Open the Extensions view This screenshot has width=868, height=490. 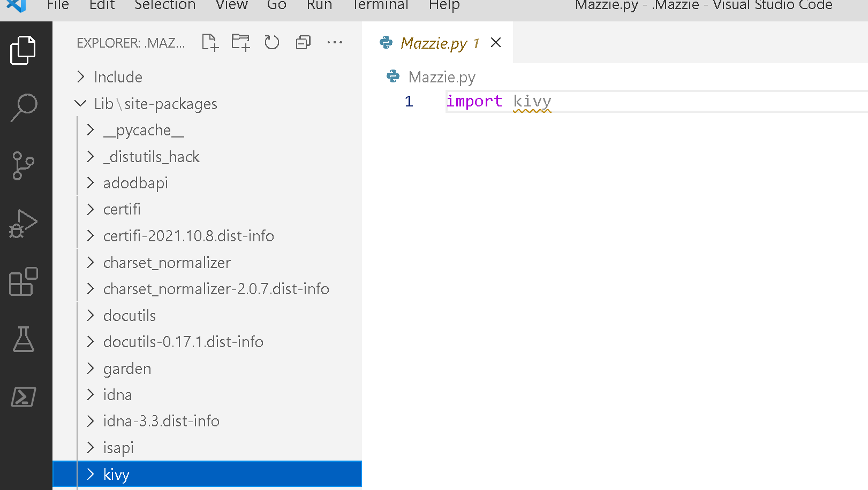[24, 281]
